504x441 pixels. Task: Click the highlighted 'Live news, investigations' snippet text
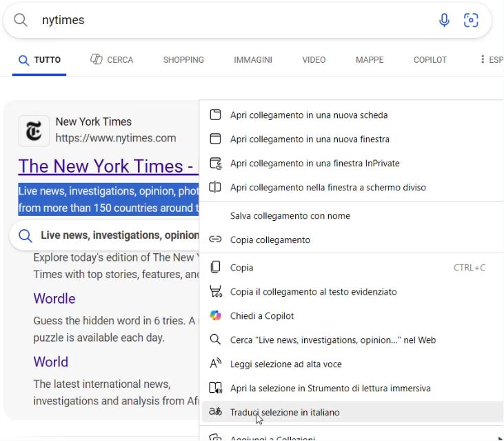coord(108,199)
